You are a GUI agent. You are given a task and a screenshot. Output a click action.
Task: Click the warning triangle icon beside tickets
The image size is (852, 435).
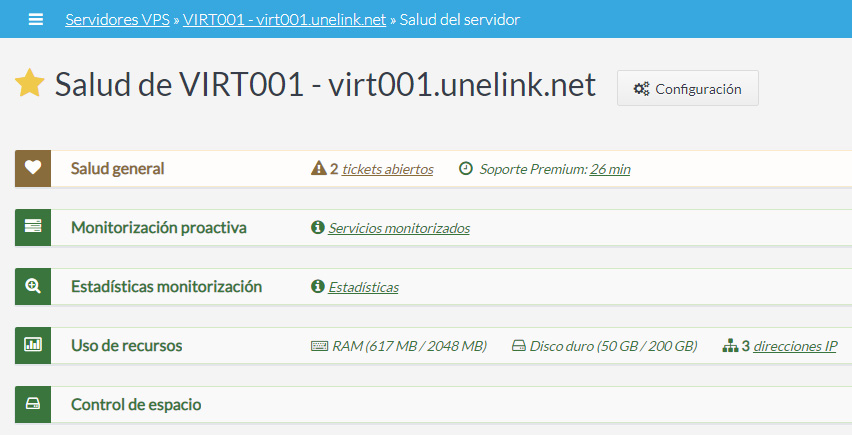pos(319,169)
